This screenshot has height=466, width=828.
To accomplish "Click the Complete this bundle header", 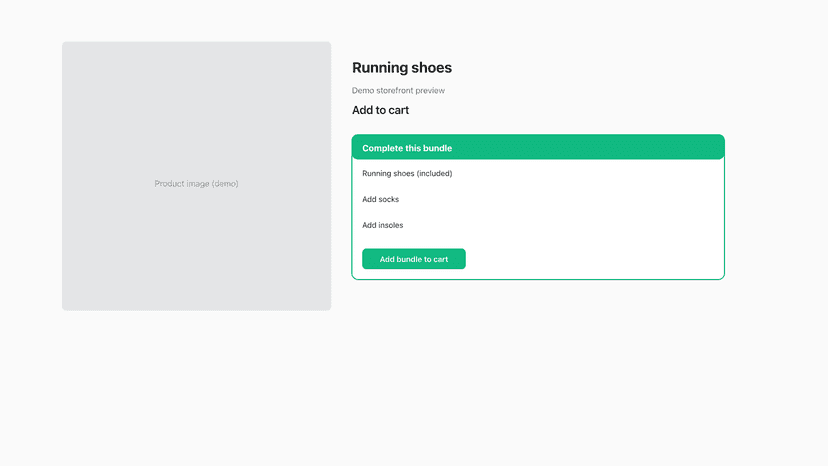I will (538, 147).
